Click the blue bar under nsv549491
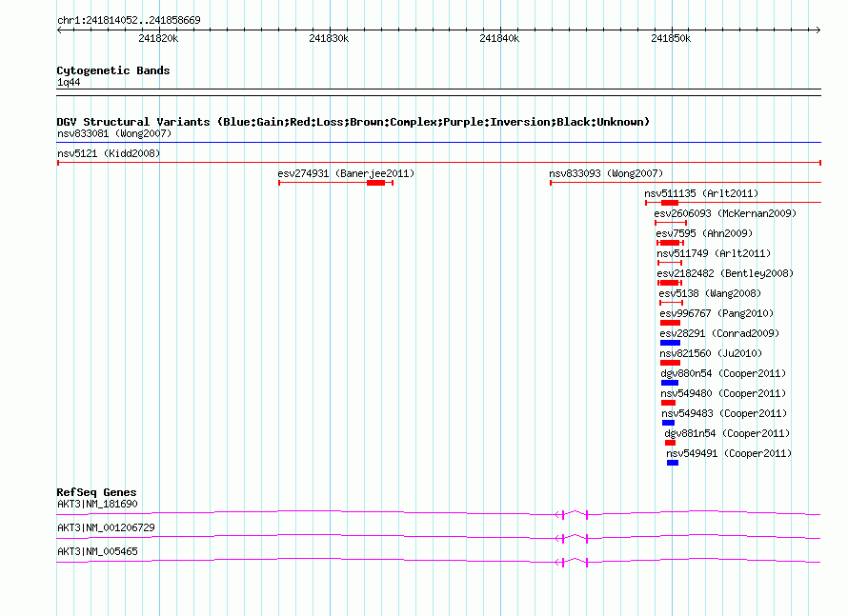848x616 pixels. pos(673,463)
